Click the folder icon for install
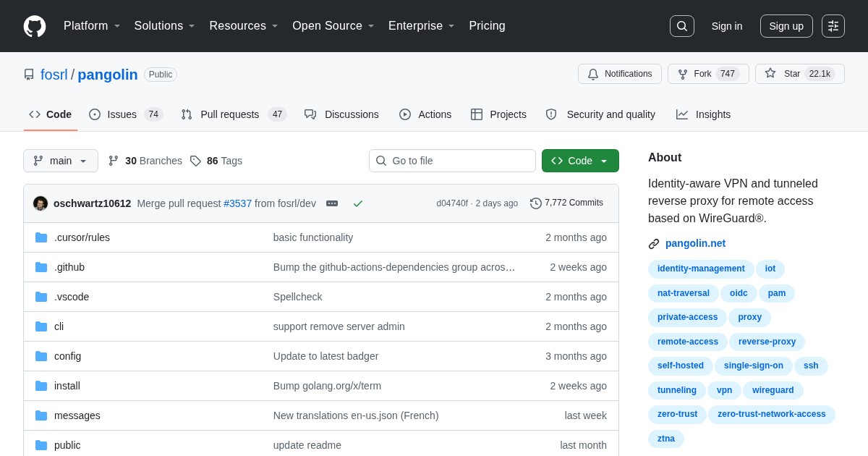 [x=41, y=386]
